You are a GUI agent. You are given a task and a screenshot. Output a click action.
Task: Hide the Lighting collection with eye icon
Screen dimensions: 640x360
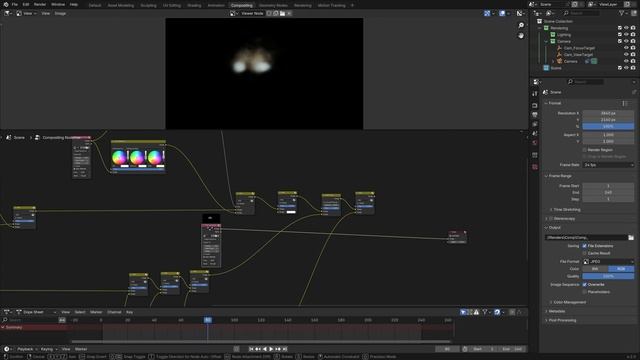pyautogui.click(x=626, y=35)
